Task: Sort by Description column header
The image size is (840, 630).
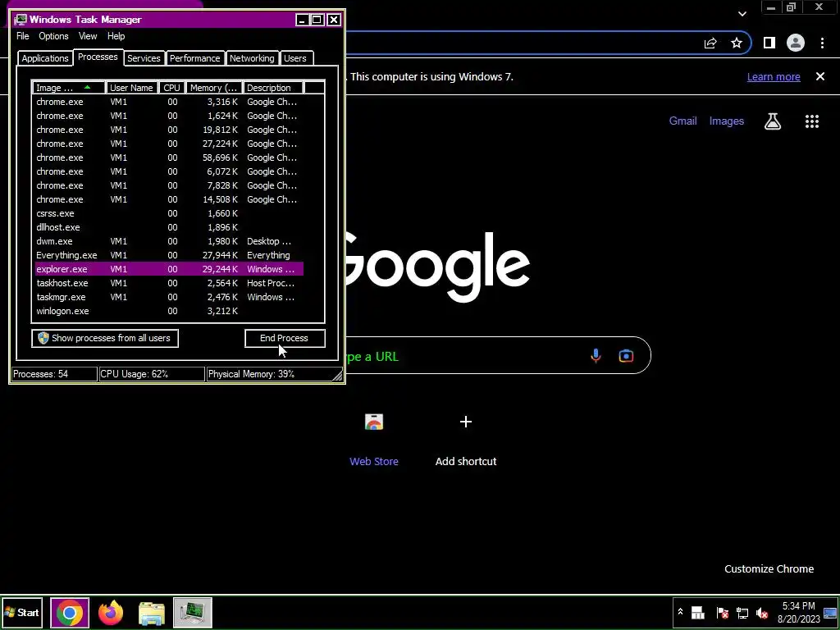Action: [x=272, y=88]
